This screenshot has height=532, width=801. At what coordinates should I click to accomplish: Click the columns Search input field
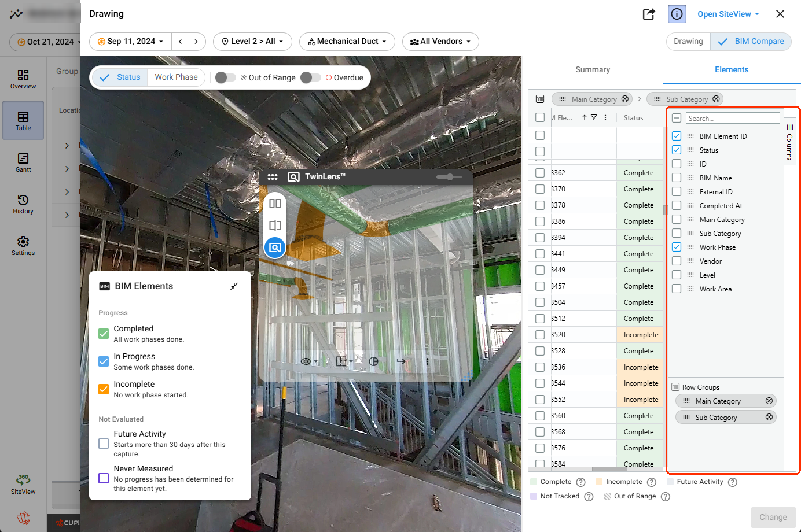[x=733, y=118]
